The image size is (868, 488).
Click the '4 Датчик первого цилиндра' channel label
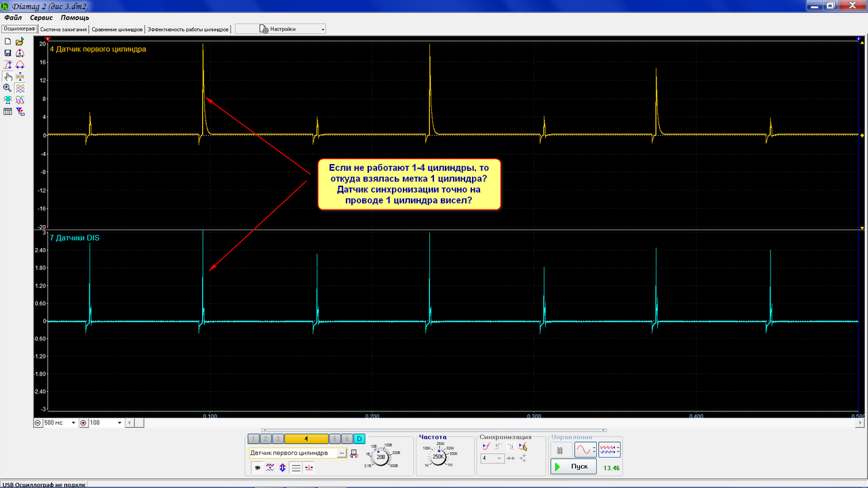(98, 49)
